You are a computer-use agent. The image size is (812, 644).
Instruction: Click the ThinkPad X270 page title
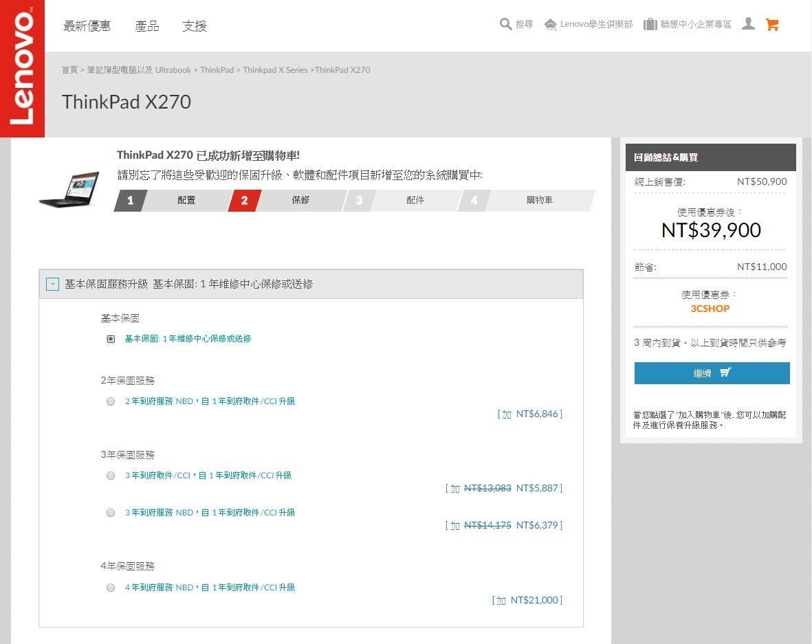coord(127,102)
